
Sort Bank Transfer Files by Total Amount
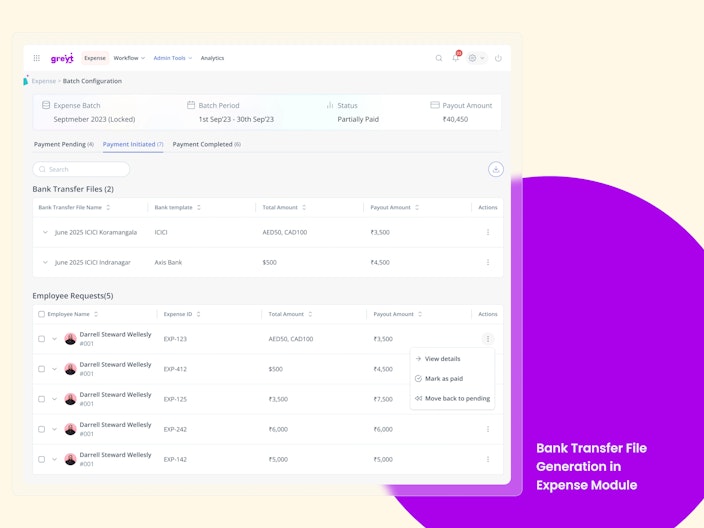[304, 207]
